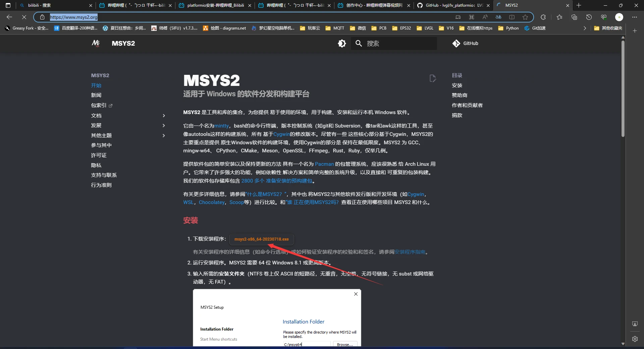The image size is (644, 349).
Task: Toggle the dark/light theme icon in header
Action: click(342, 43)
